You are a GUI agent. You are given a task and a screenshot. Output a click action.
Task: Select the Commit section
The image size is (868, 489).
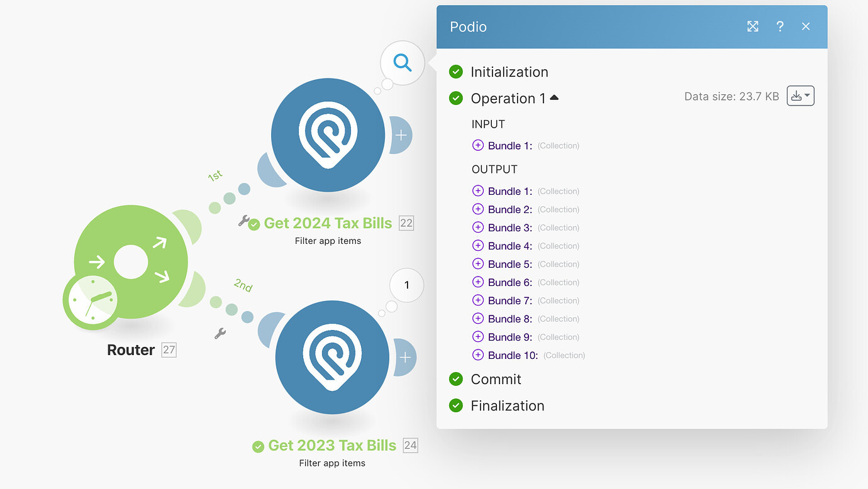click(x=496, y=379)
